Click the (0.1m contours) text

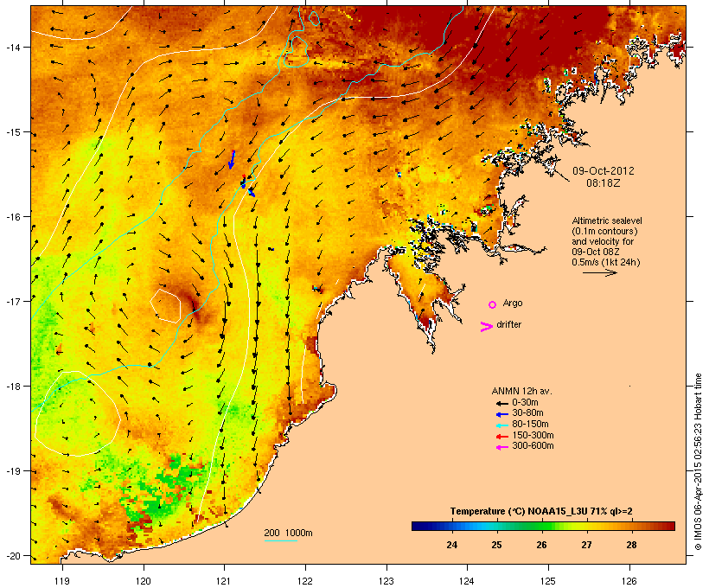(x=604, y=231)
